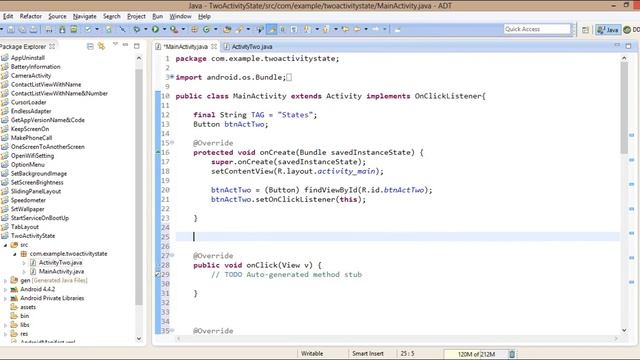Expand the res folder

coord(5,334)
